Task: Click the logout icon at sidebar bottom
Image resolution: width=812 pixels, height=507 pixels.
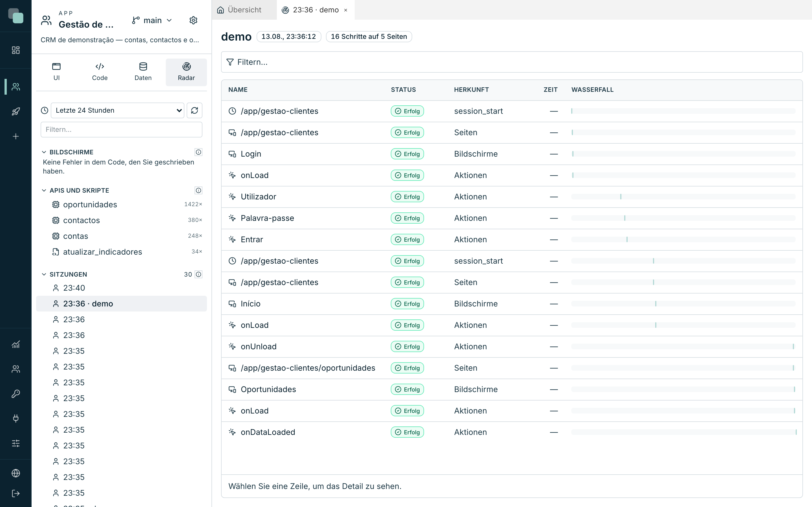Action: point(16,493)
